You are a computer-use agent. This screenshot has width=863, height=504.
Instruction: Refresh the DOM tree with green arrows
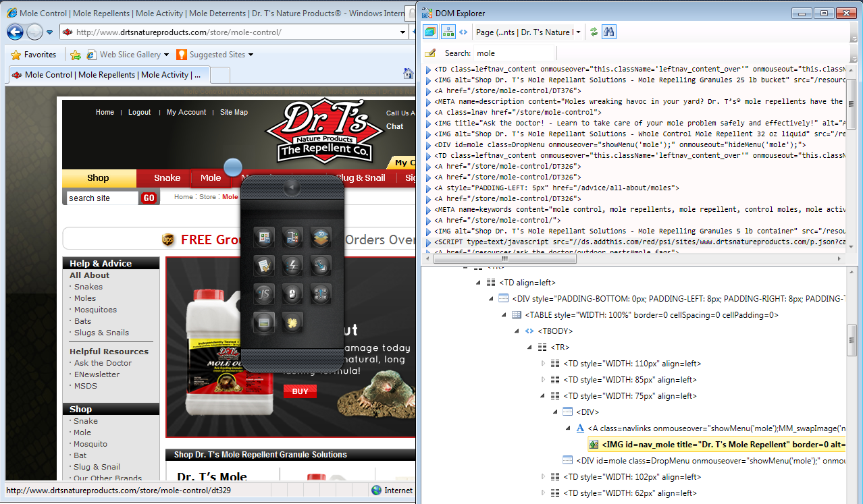[594, 32]
